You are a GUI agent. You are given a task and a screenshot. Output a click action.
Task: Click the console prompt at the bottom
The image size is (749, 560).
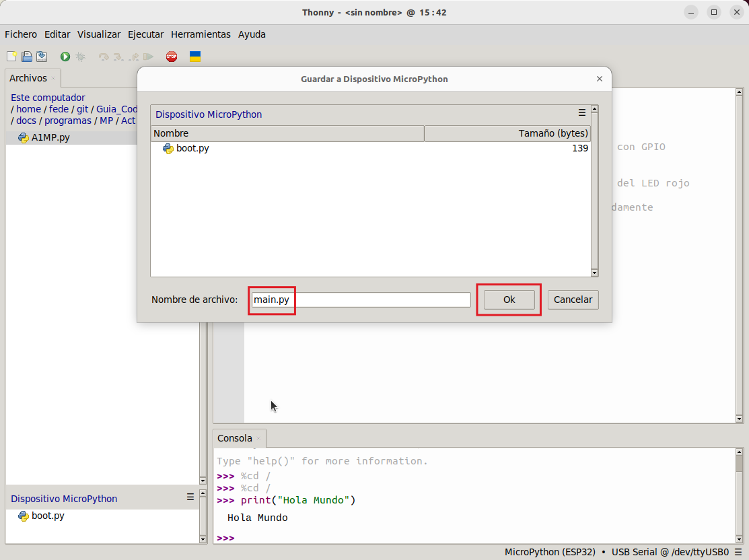click(x=225, y=538)
